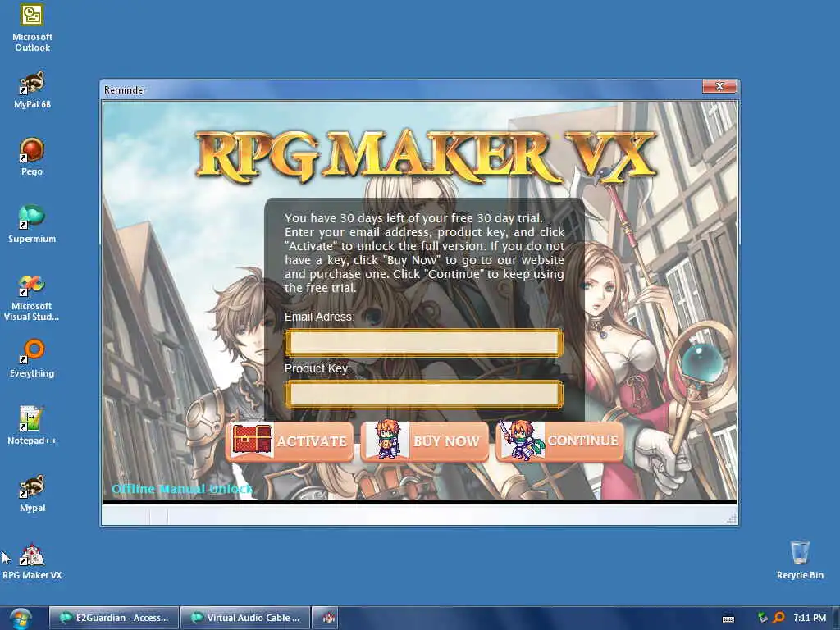Image resolution: width=840 pixels, height=630 pixels.
Task: Select RPG Maker VX desktop shortcut
Action: pos(32,561)
